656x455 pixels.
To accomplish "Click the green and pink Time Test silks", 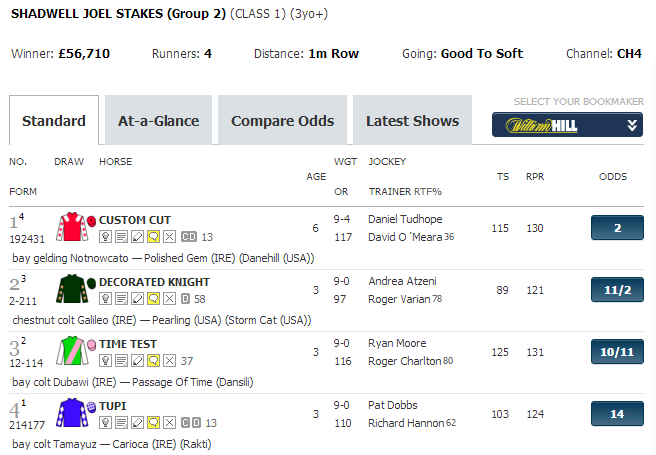I will (72, 350).
